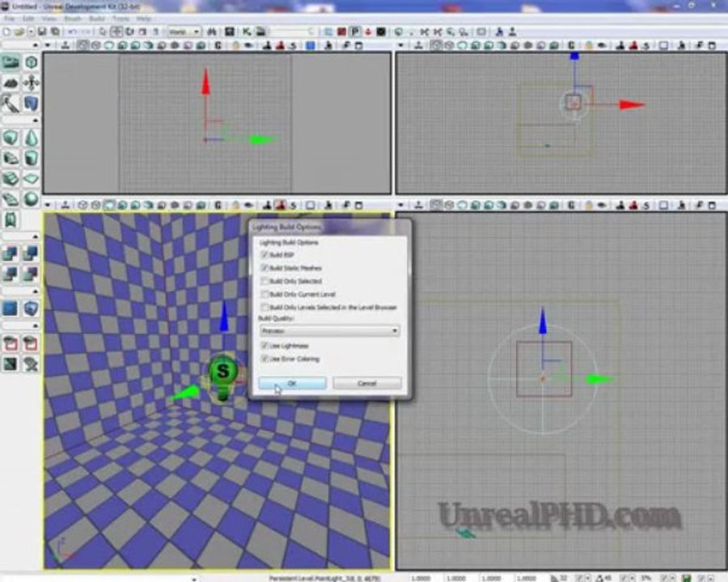728x582 pixels.
Task: Choose the Spiral Staircase brush builder
Action: coord(11,199)
